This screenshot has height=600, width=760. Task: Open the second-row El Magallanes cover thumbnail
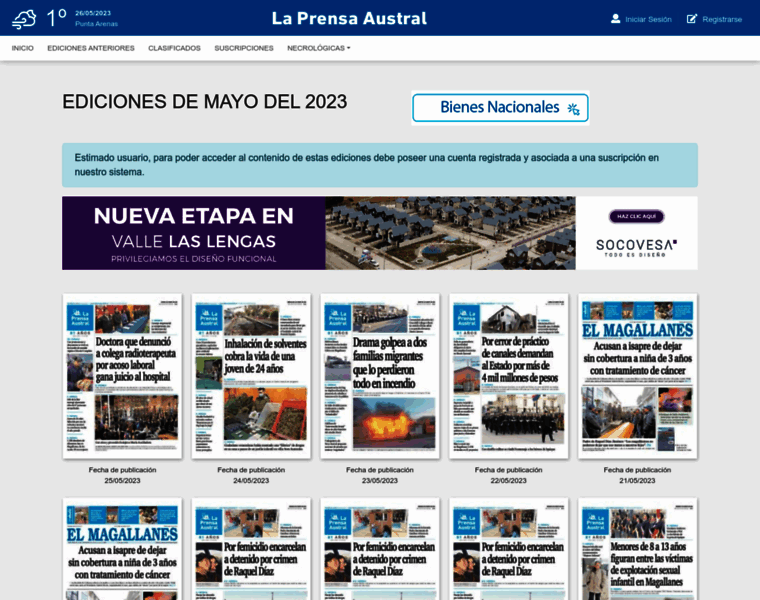coord(122,549)
